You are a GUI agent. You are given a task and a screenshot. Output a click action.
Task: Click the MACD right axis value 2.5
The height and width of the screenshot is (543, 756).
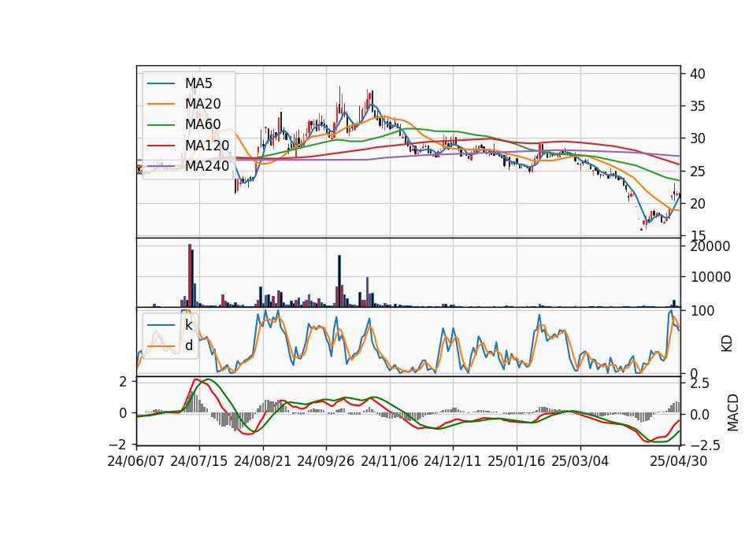pyautogui.click(x=699, y=383)
